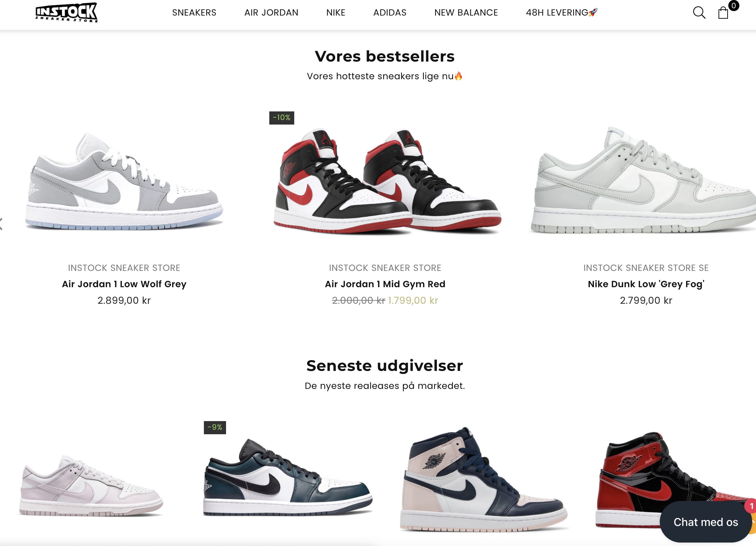
Task: Click the cart item count badge
Action: pyautogui.click(x=733, y=6)
